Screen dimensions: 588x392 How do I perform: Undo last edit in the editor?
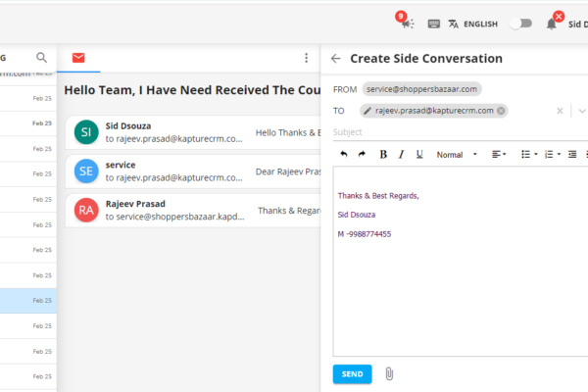pyautogui.click(x=344, y=154)
